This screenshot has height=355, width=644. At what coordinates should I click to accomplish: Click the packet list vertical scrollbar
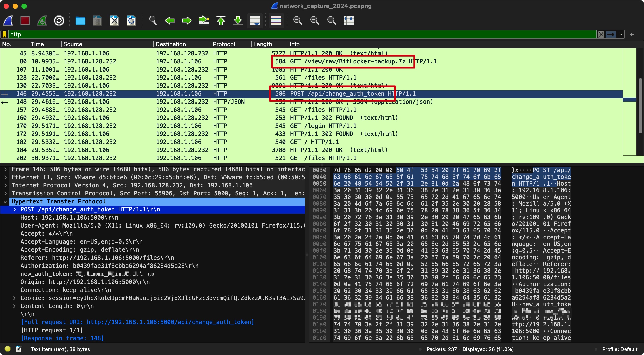point(641,105)
